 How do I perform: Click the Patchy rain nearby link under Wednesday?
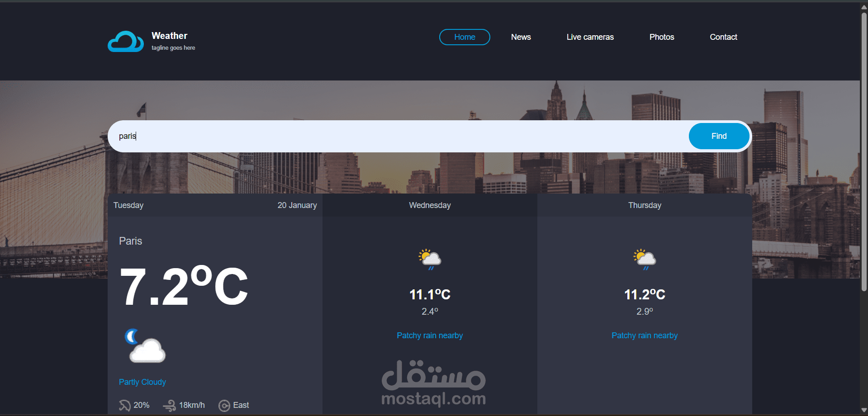point(429,335)
